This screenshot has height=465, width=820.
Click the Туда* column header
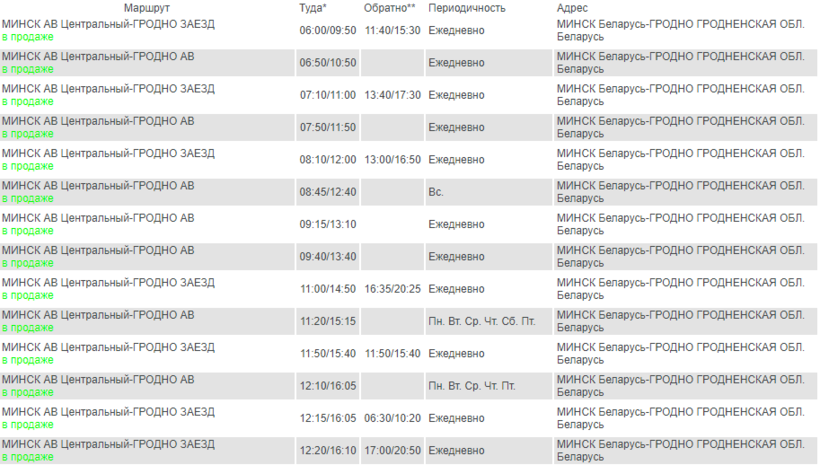click(313, 8)
